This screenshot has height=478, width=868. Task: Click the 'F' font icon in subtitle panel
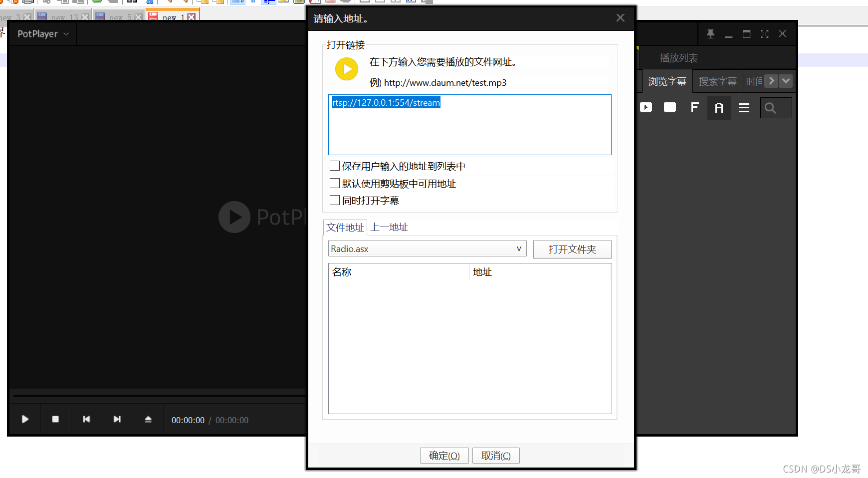(694, 107)
